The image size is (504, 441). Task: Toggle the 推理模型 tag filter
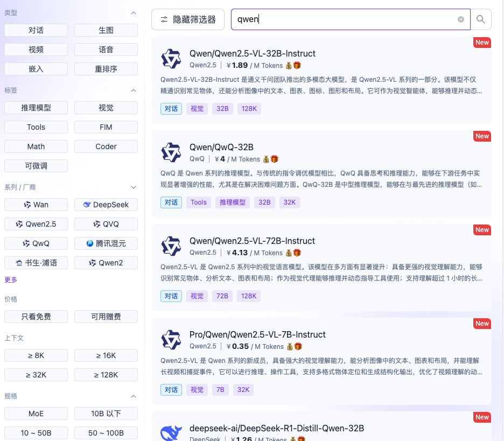pyautogui.click(x=36, y=108)
